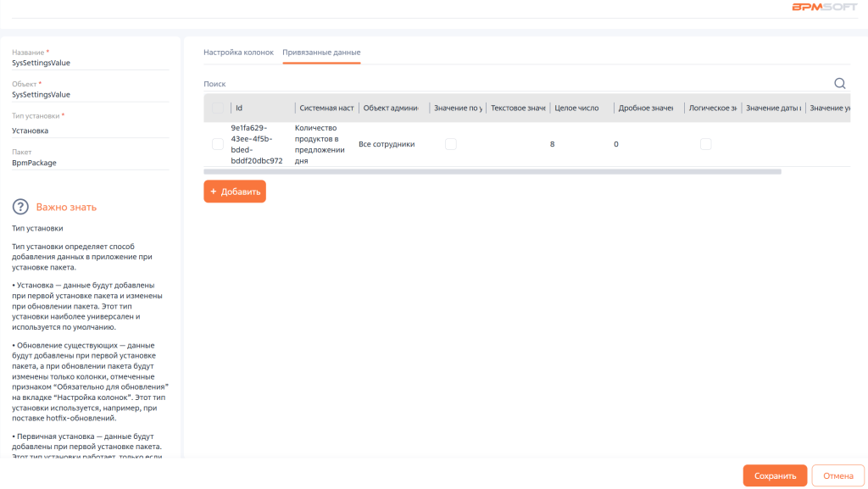
Task: Click the question mark help icon
Action: 20,207
